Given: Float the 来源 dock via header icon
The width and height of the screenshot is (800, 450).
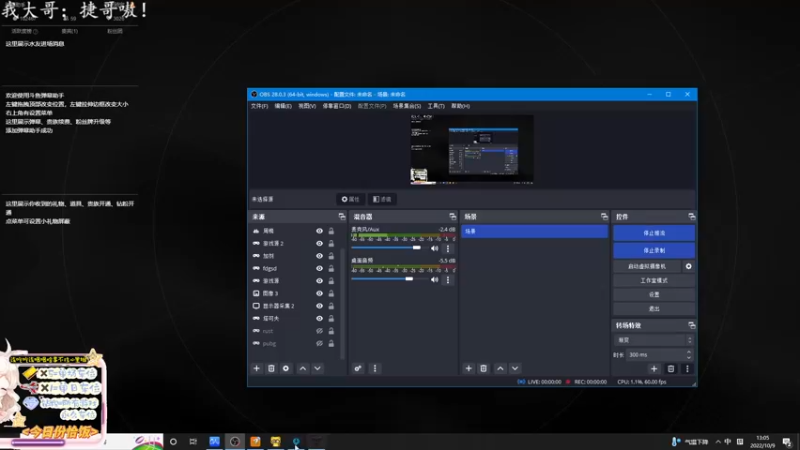Looking at the screenshot, I should (342, 217).
